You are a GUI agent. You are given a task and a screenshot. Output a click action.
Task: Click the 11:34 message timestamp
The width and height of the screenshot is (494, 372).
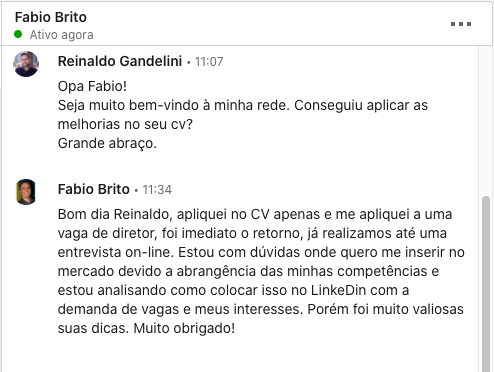click(x=157, y=190)
